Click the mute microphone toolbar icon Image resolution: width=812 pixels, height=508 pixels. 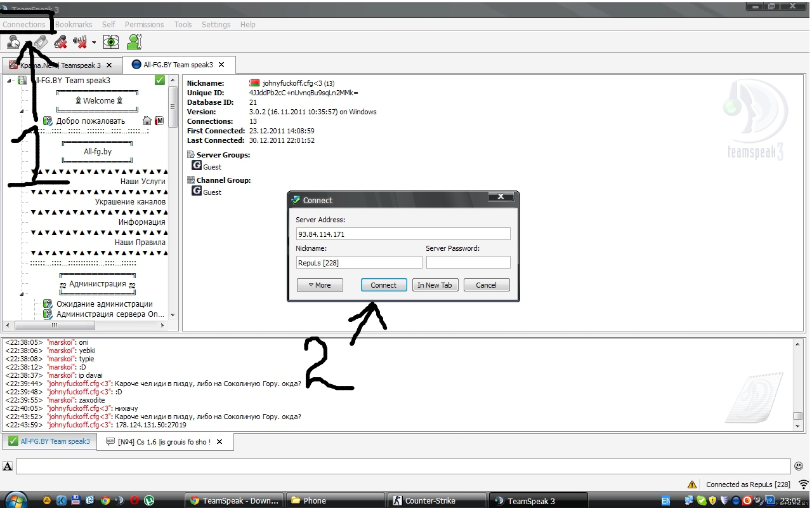(x=61, y=42)
